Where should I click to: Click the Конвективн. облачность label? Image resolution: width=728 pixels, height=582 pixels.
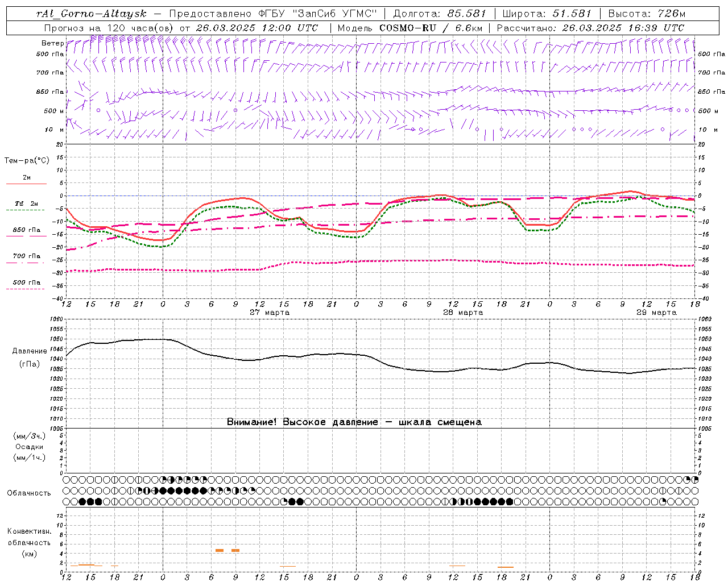29,537
